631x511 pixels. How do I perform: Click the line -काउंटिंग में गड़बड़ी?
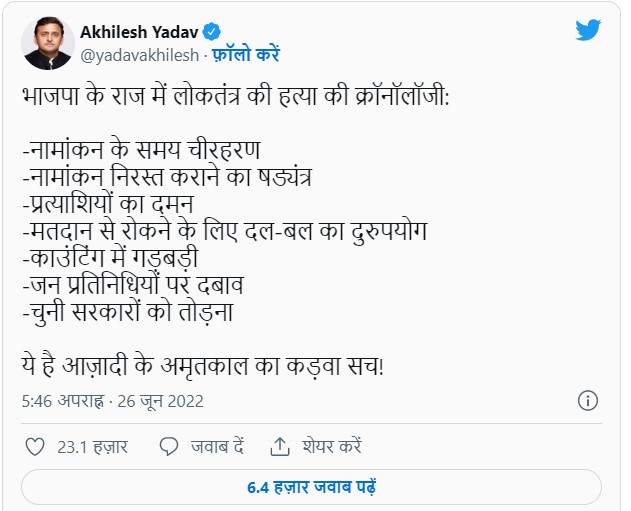(110, 258)
